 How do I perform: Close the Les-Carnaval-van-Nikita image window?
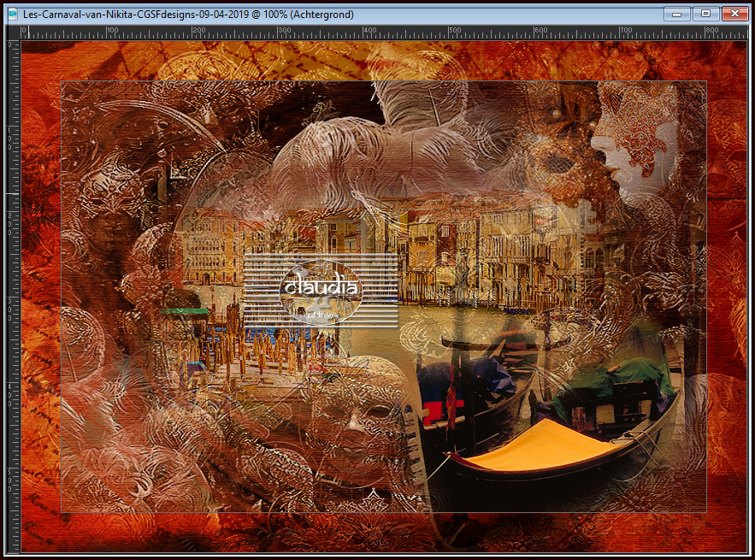pyautogui.click(x=734, y=14)
